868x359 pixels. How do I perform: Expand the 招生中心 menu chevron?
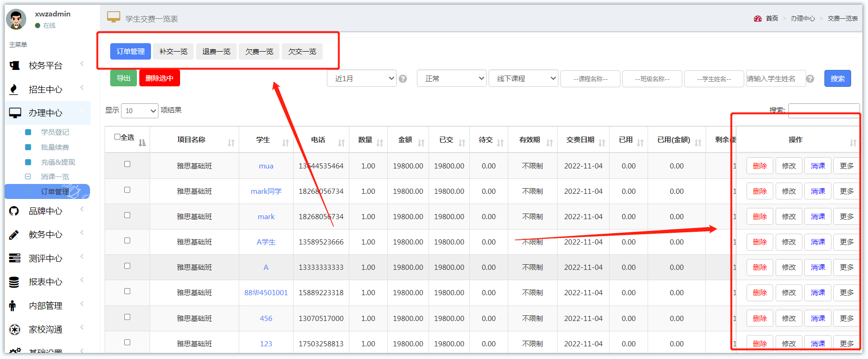[82, 87]
